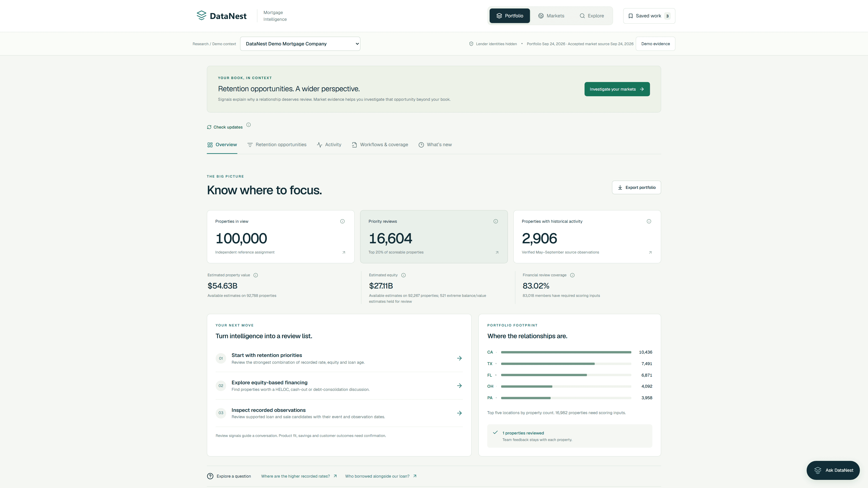Viewport: 868px width, 488px height.
Task: Open 'Where are the higher recorded rates?' link
Action: coord(299,476)
